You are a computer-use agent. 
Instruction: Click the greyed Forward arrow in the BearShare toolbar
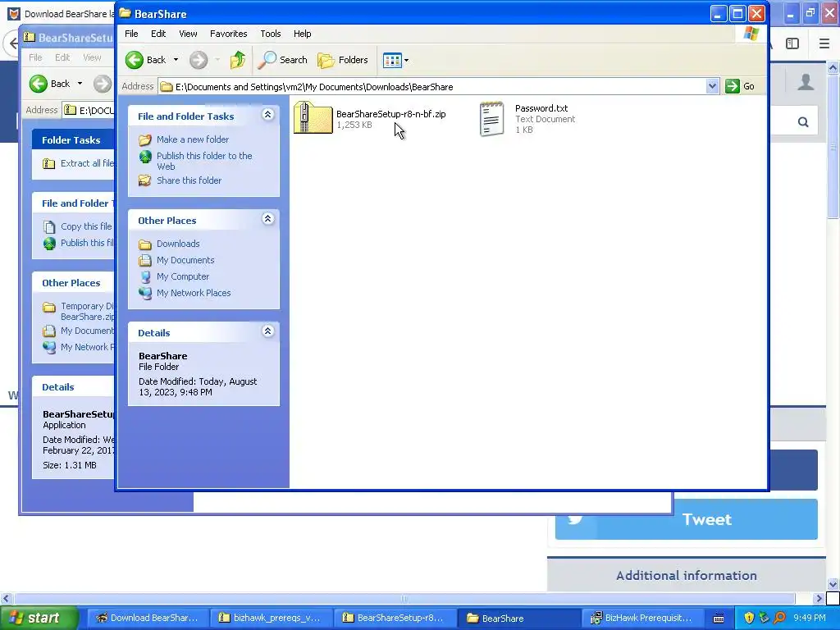(x=199, y=60)
